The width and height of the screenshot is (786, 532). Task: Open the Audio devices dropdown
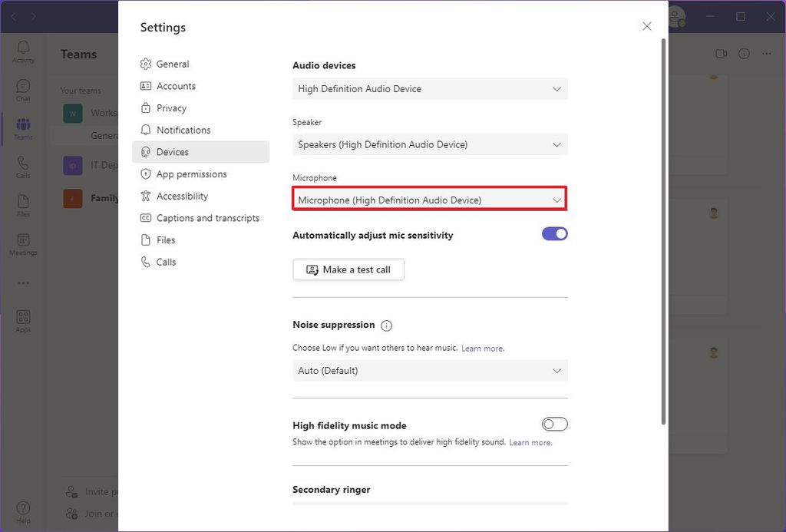[x=429, y=88]
